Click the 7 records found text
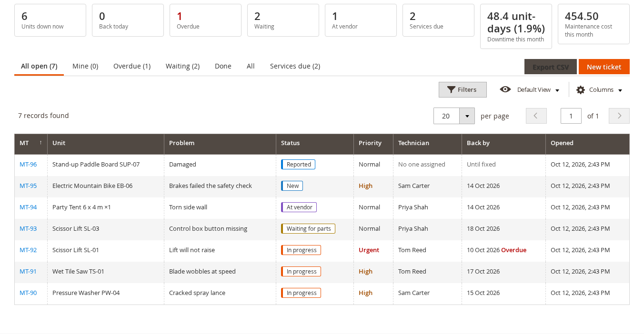The image size is (644, 334). tap(43, 116)
